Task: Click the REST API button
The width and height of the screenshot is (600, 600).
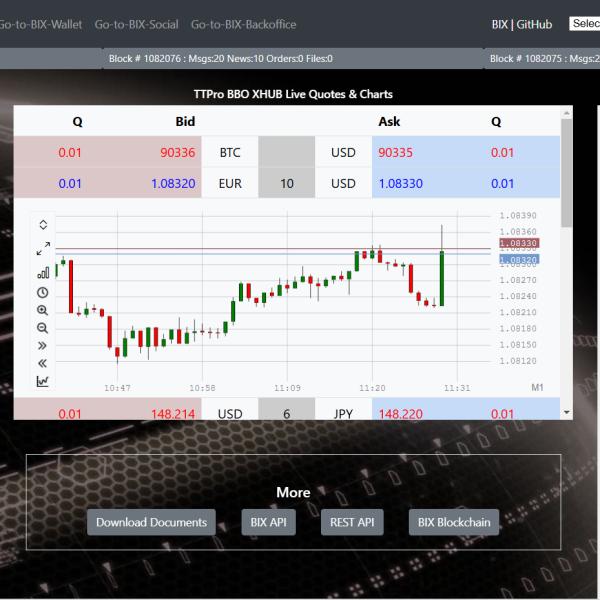Action: [352, 522]
